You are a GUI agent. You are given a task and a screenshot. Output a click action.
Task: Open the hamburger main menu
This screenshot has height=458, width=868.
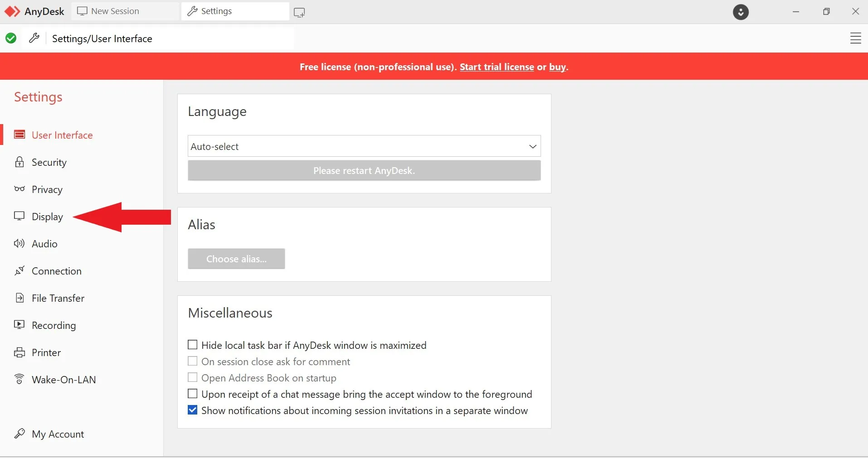pyautogui.click(x=855, y=39)
